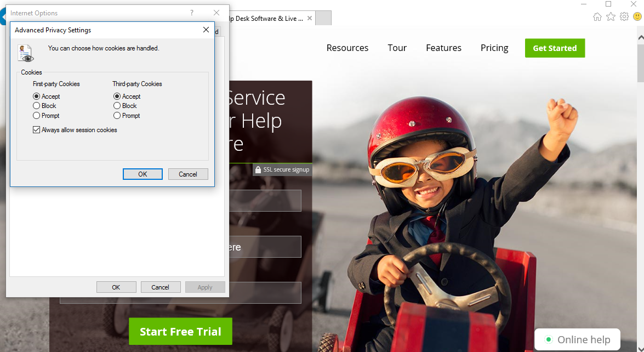Screen dimensions: 644x352
Task: Click the SSL secure signup lock badge
Action: (282, 170)
